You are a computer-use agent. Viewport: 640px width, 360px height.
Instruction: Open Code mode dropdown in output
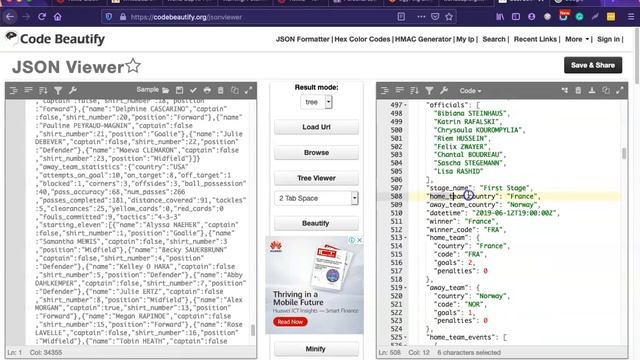(470, 91)
